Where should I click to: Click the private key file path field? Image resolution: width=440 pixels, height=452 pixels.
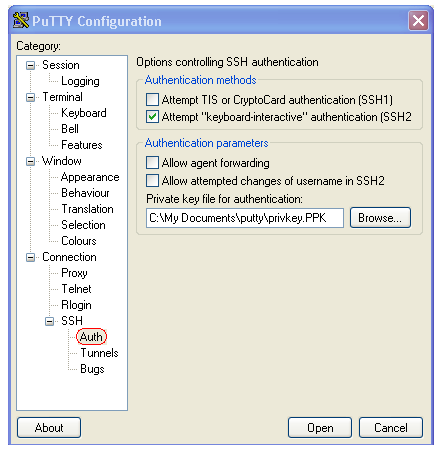click(245, 218)
